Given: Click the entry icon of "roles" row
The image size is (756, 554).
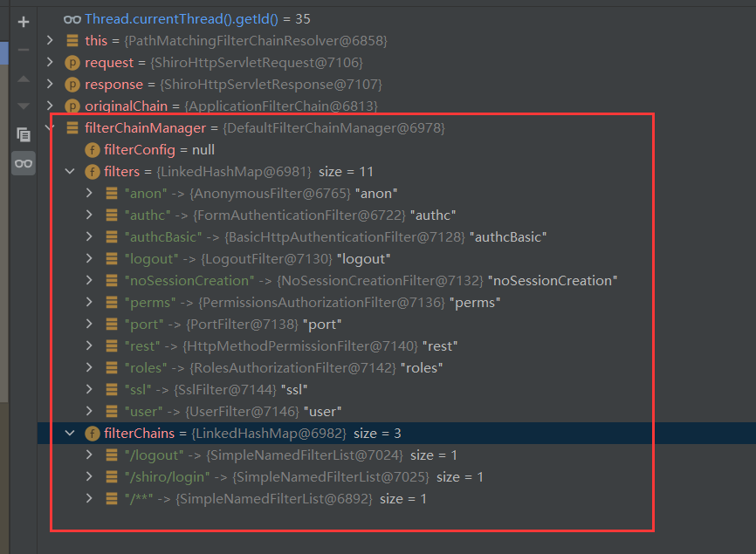Looking at the screenshot, I should [112, 368].
